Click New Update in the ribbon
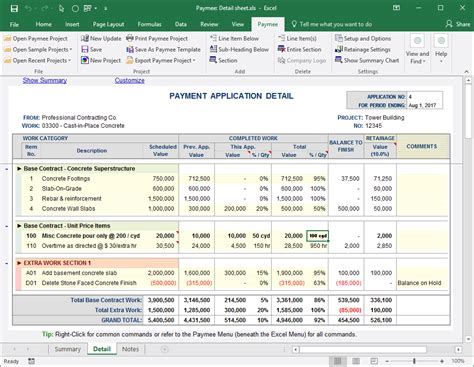This screenshot has width=474, height=367. pyautogui.click(x=101, y=39)
